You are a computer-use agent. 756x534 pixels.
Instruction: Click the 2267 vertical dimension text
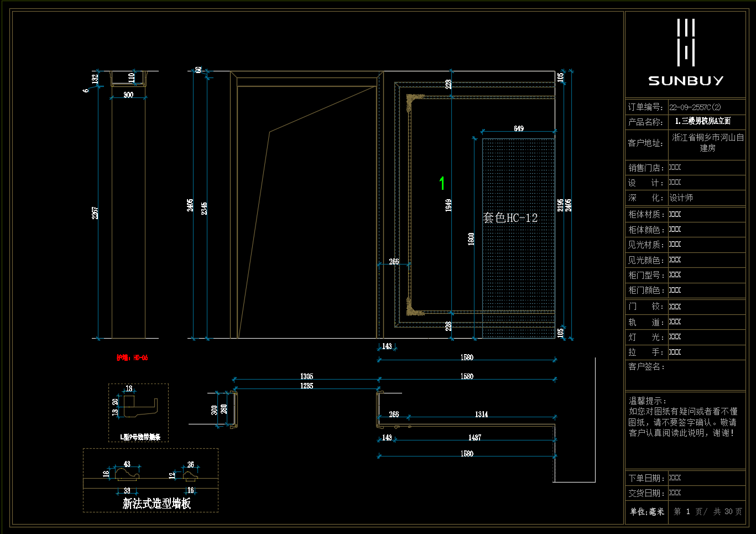95,212
